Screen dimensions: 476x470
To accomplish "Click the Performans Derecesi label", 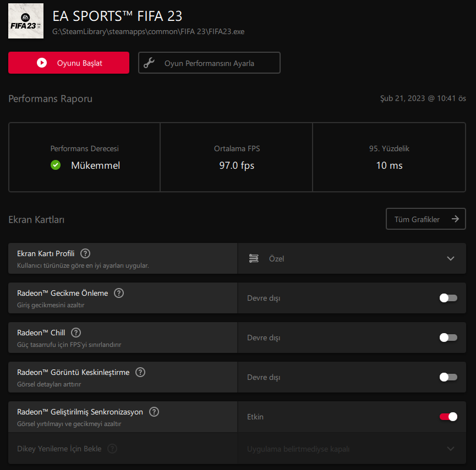I will click(84, 148).
